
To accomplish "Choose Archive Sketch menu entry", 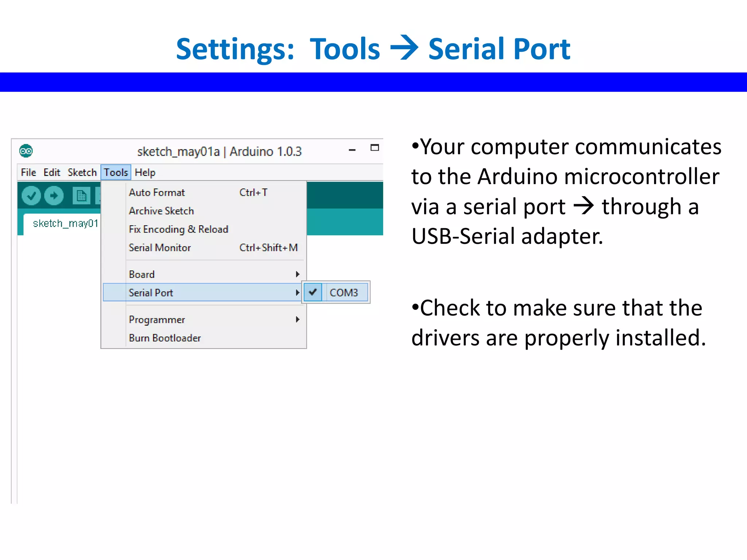I will 161,211.
